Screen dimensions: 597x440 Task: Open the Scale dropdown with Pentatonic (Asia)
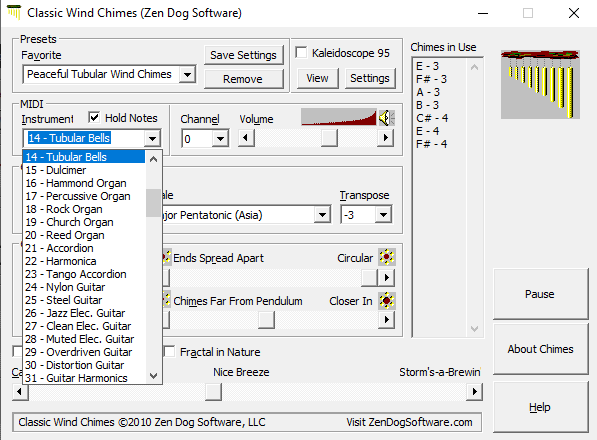point(322,215)
